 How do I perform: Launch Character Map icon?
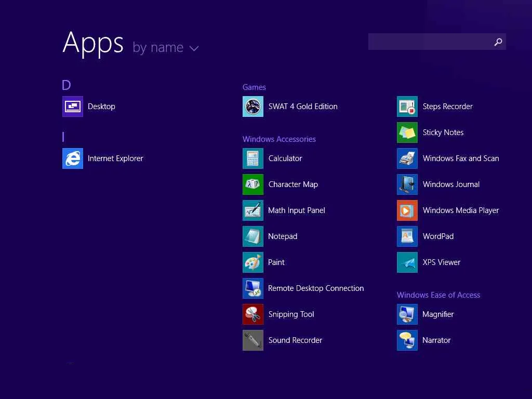(x=253, y=184)
